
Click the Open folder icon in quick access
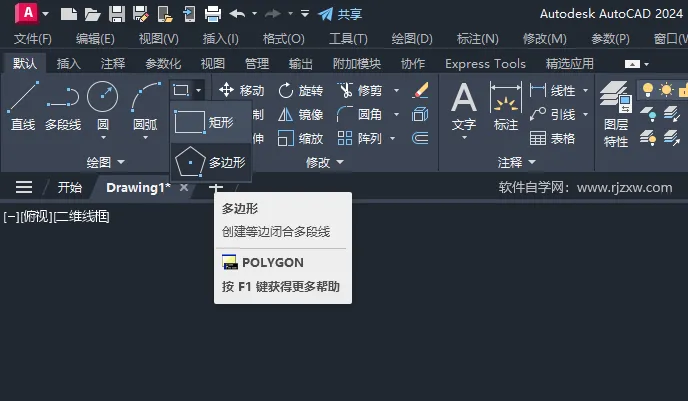[93, 14]
